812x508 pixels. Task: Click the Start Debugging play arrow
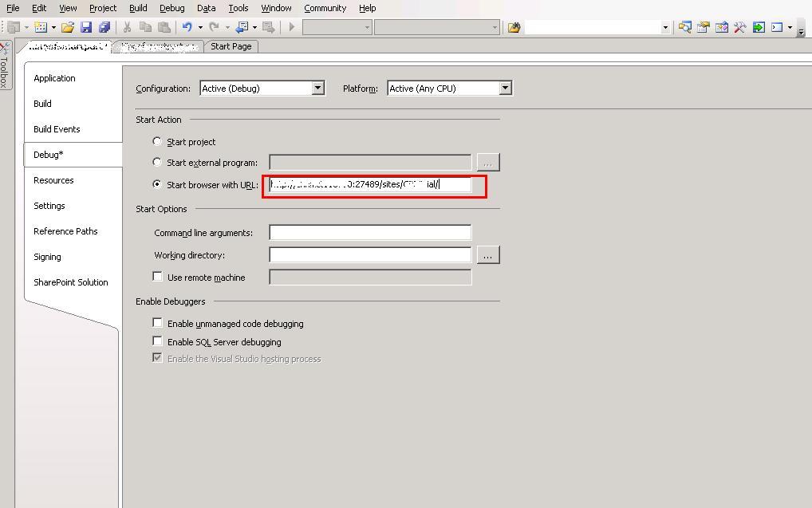pyautogui.click(x=292, y=27)
